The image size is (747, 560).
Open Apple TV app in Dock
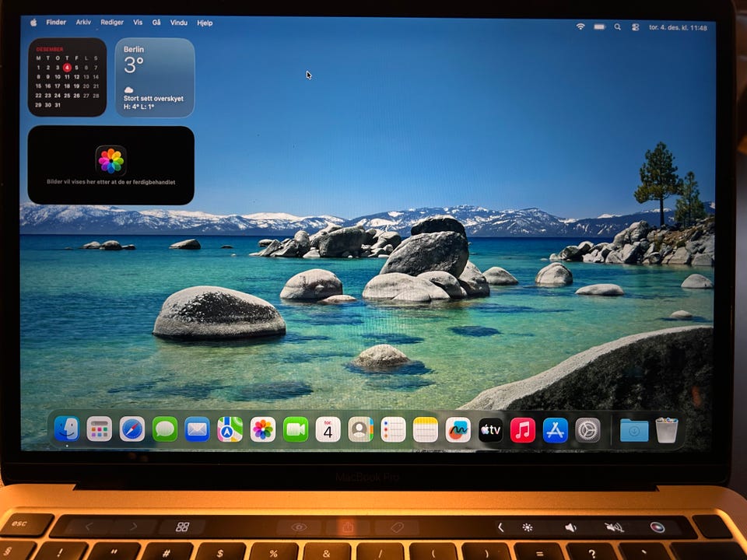click(490, 430)
